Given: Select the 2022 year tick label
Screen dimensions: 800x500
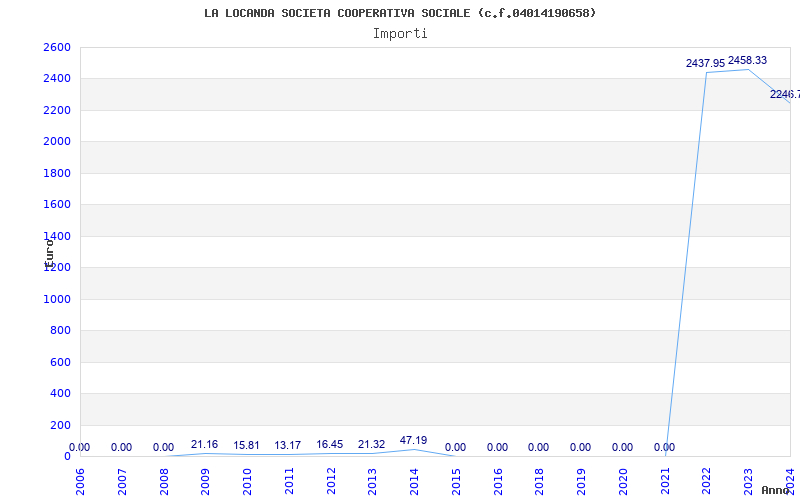Looking at the screenshot, I should pos(707,482).
